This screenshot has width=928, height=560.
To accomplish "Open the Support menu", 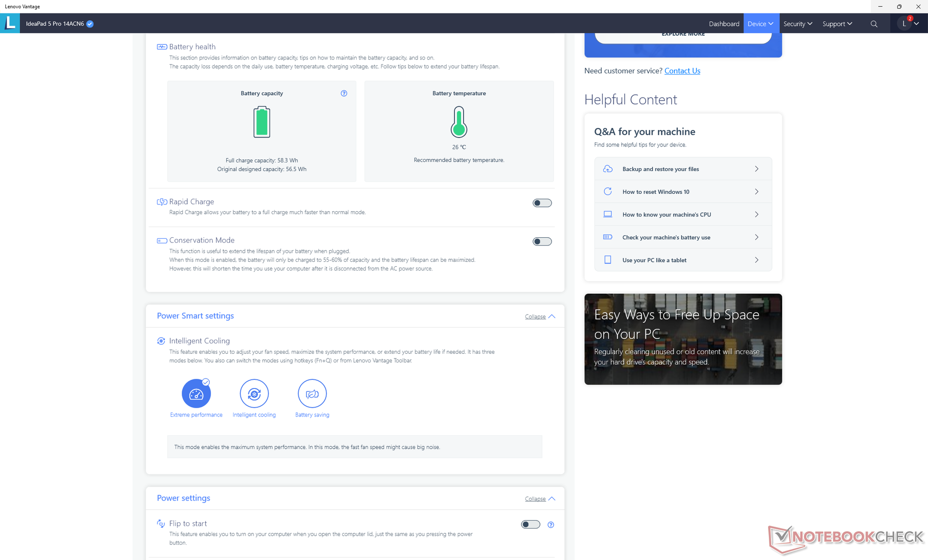I will (x=837, y=24).
